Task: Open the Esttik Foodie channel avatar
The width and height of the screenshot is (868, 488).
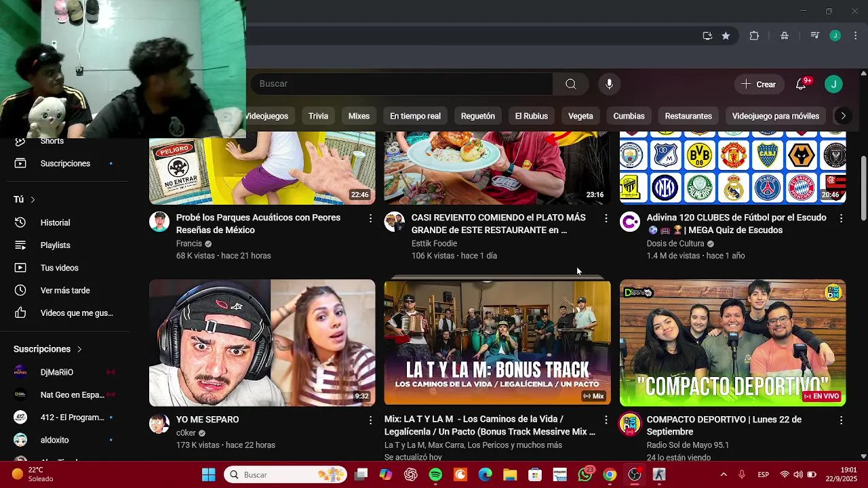Action: click(395, 222)
